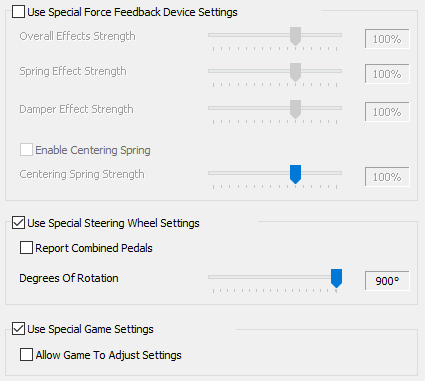Viewport: 425px width, 381px height.
Task: Check the Report Combined Pedals box
Action: coord(26,248)
